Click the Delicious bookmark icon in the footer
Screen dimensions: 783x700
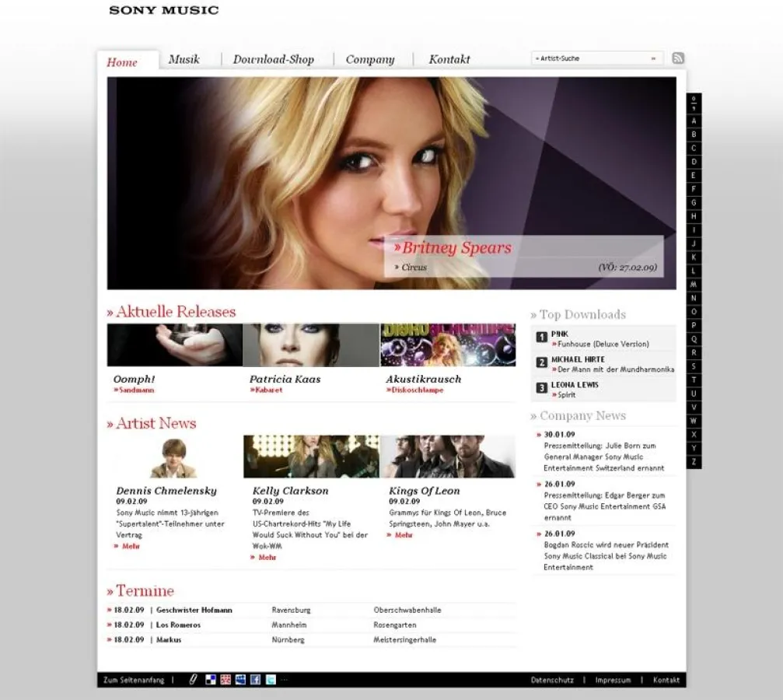210,679
